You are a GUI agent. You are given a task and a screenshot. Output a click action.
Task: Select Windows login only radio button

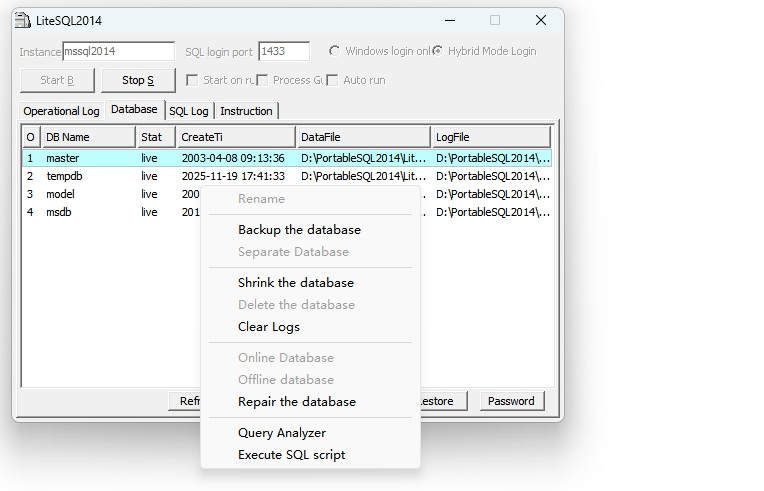coord(334,51)
